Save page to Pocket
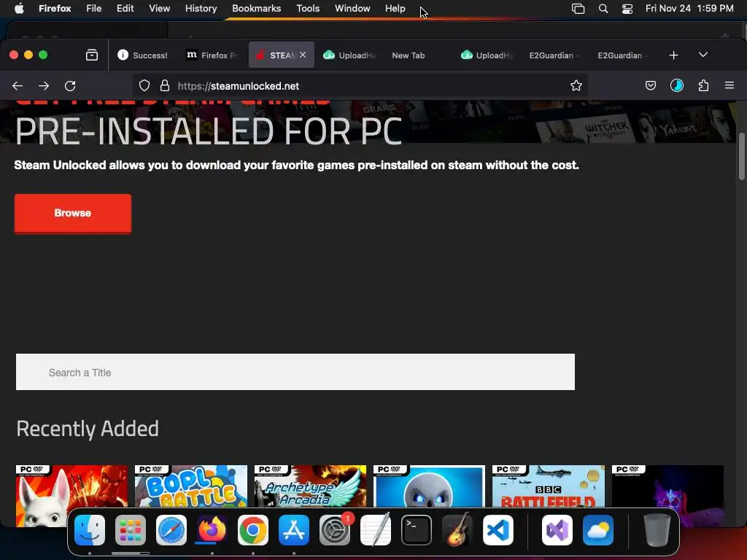747x560 pixels. [x=650, y=86]
